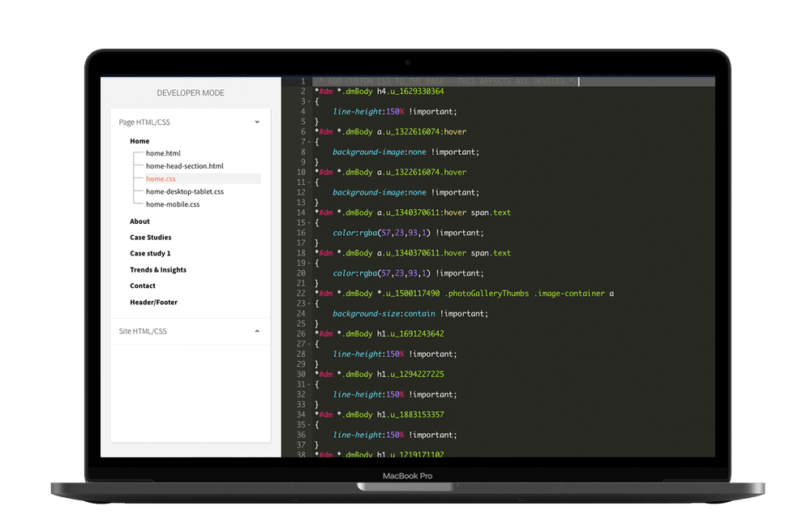Click a.u_1340370611:hover selector on line 14

422,212
